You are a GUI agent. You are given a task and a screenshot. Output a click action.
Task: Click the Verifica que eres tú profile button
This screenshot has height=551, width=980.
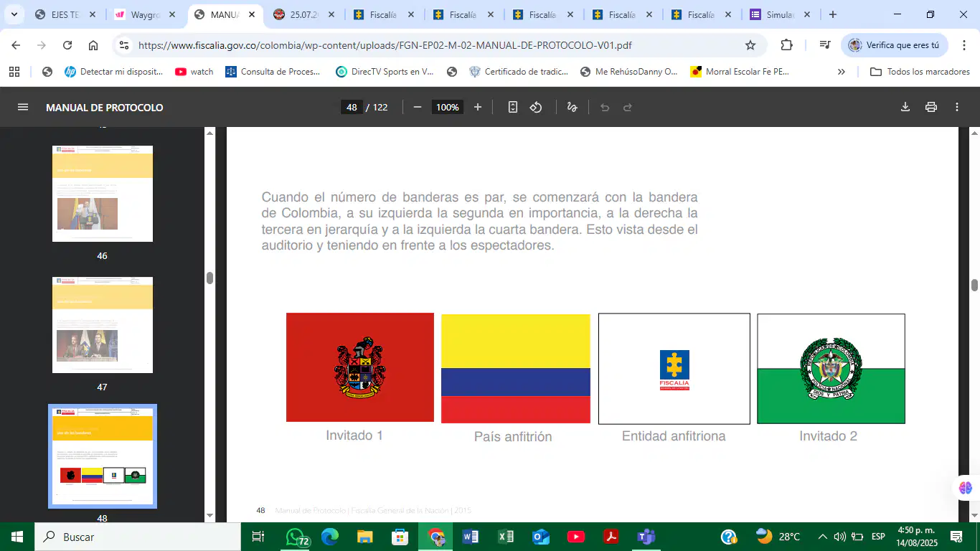(x=895, y=45)
